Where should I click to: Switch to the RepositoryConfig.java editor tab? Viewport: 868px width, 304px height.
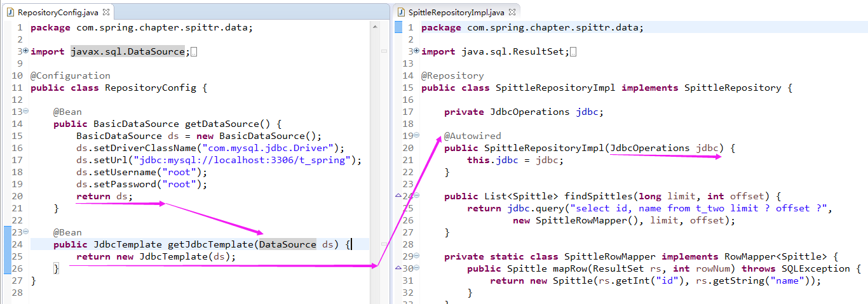click(58, 12)
